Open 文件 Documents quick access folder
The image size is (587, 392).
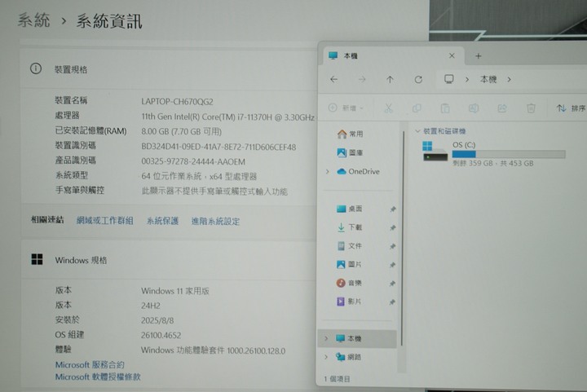point(349,246)
